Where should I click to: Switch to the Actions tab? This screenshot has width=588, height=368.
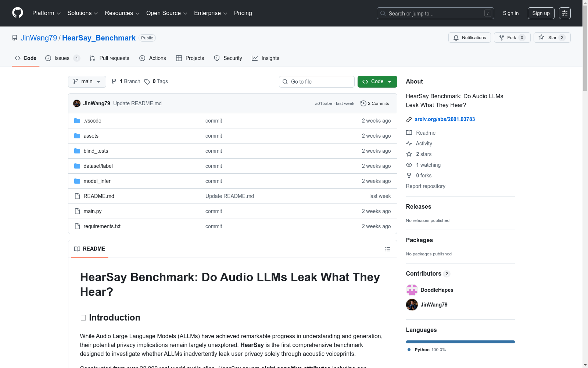(153, 58)
